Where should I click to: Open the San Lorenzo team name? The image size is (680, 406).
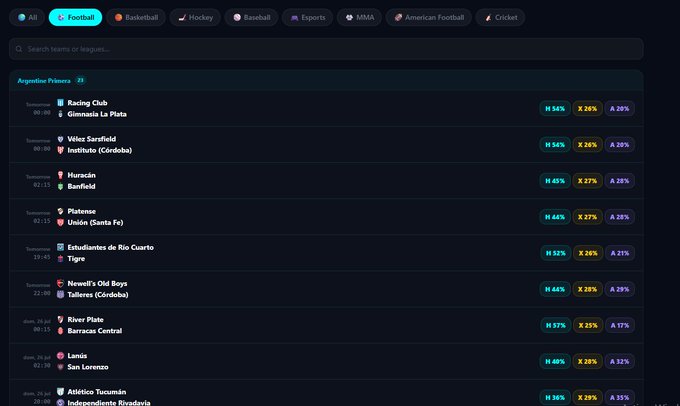coord(88,367)
